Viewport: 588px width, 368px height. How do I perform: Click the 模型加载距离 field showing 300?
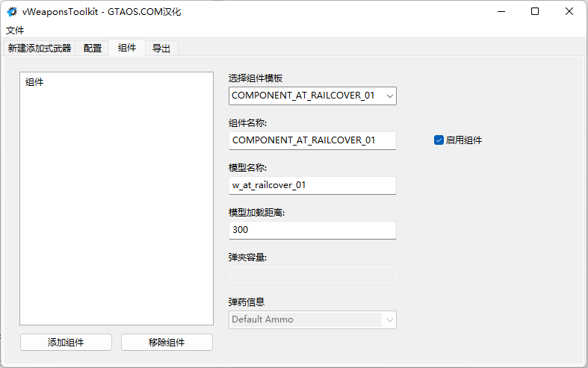point(312,230)
